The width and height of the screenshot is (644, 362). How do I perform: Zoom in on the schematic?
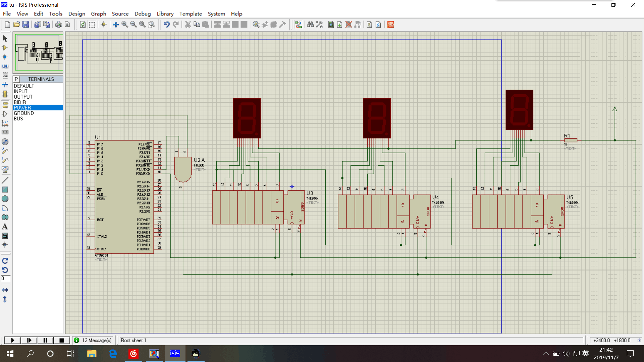click(x=125, y=24)
